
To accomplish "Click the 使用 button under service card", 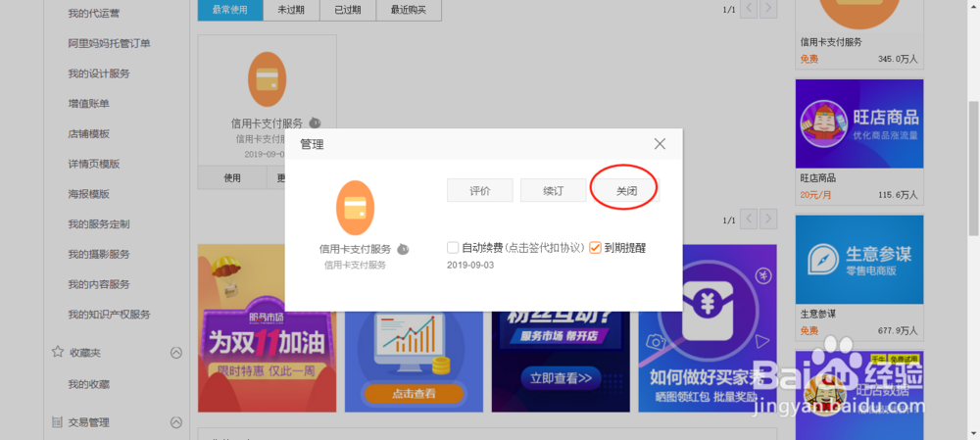I will coord(232,177).
